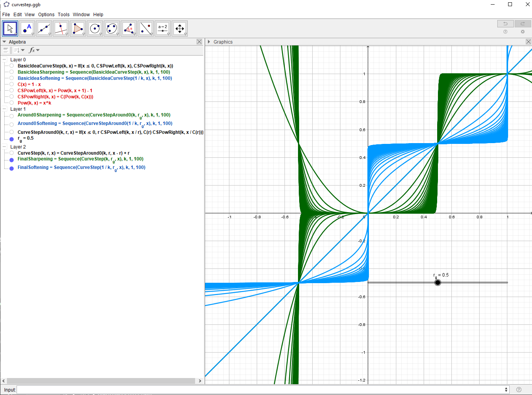Select the Move Graphics View tool
Viewport: 532px width, 395px height.
180,29
